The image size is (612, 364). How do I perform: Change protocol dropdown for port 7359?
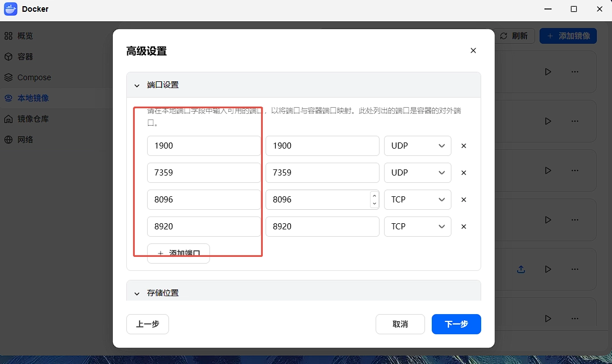pos(418,173)
